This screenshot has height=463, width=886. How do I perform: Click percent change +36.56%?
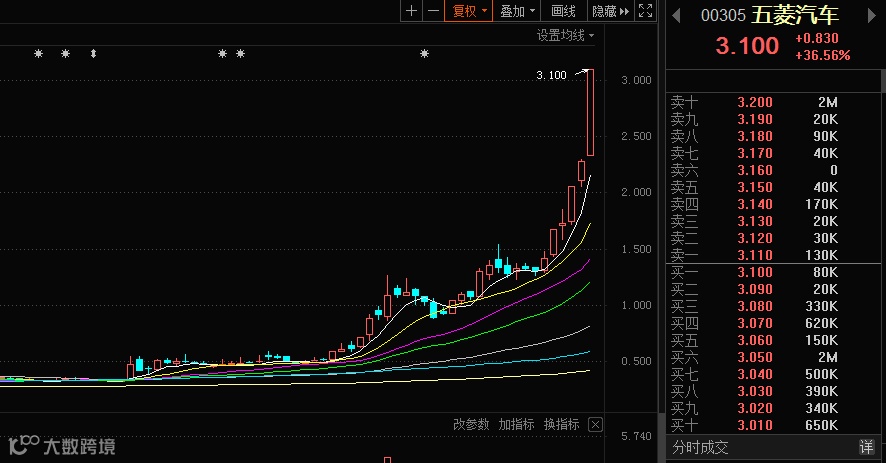pos(823,55)
